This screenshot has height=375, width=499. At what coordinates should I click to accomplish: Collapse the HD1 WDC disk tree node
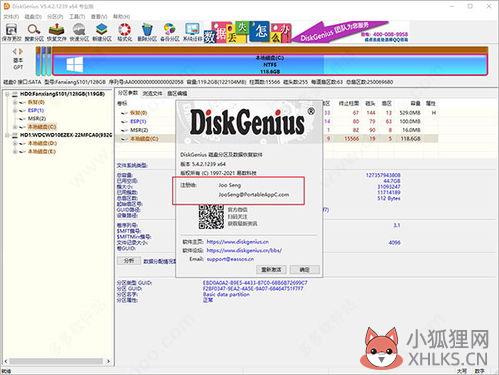[7, 135]
